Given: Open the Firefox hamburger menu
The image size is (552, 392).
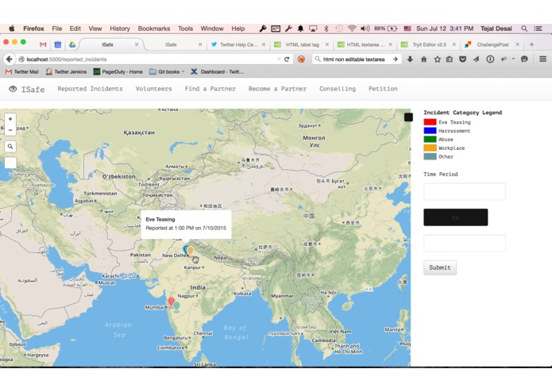Looking at the screenshot, I should click(542, 59).
